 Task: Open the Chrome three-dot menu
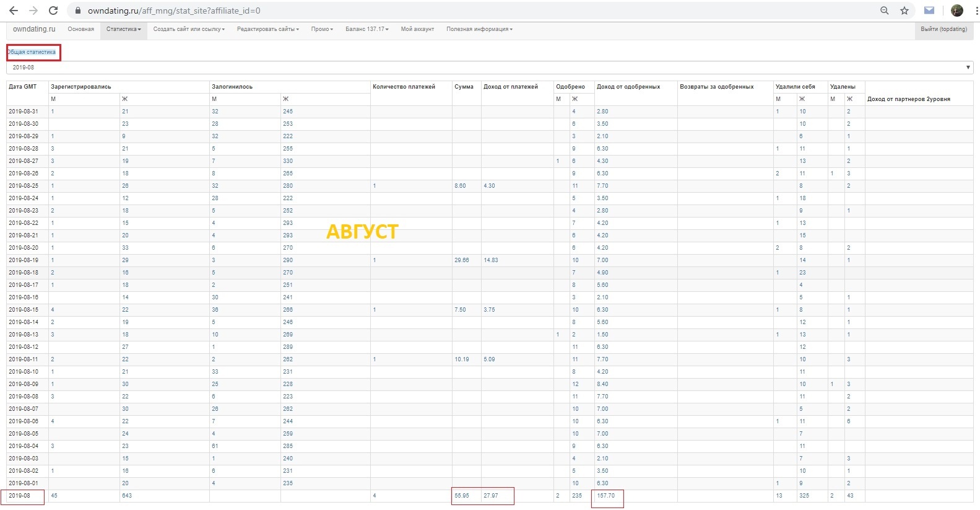976,11
